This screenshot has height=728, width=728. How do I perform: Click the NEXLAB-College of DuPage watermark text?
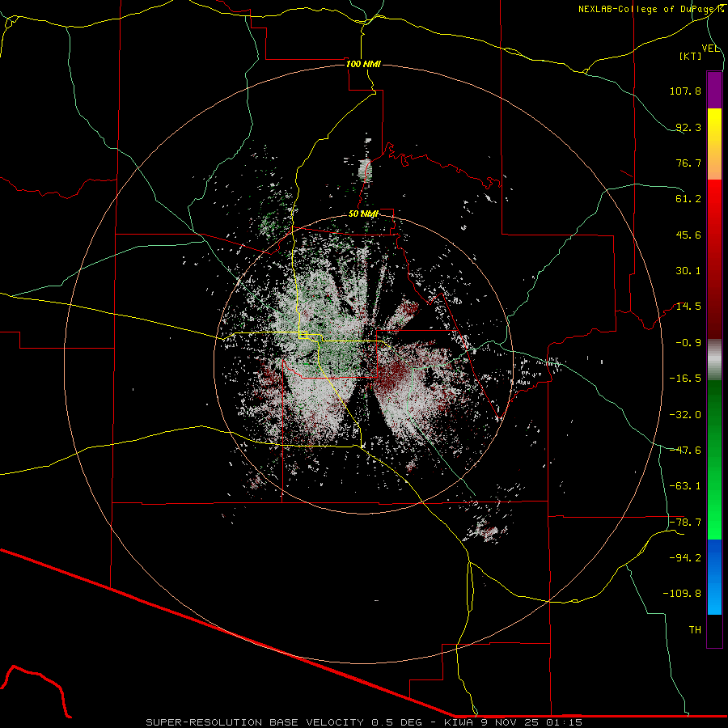650,9
